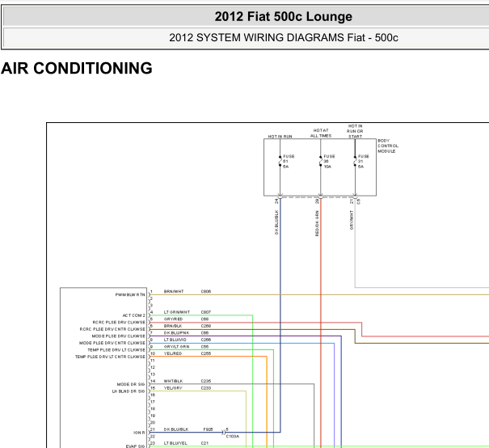Click the '2012 Fiat 500c Lounge' title
This screenshot has width=489, height=448.
tap(283, 16)
